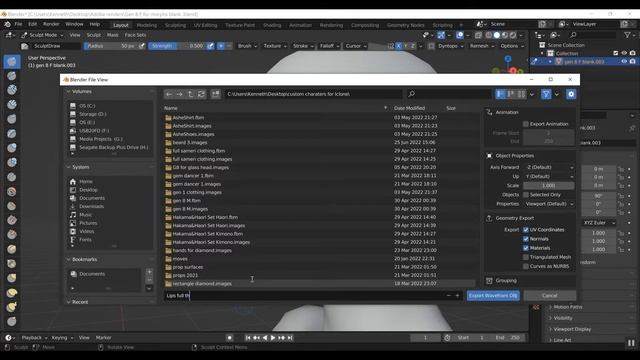The height and width of the screenshot is (360, 640).
Task: Refresh the file list
Action: tap(201, 94)
